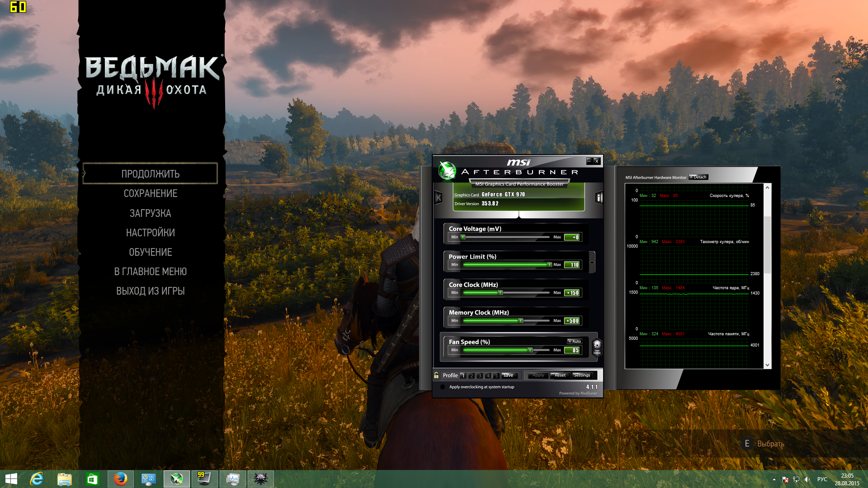Open Firefox from the taskbar

[120, 479]
